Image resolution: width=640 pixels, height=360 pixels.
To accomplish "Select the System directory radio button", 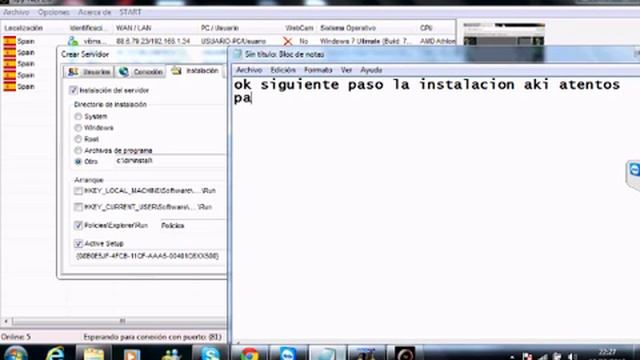I will 78,116.
